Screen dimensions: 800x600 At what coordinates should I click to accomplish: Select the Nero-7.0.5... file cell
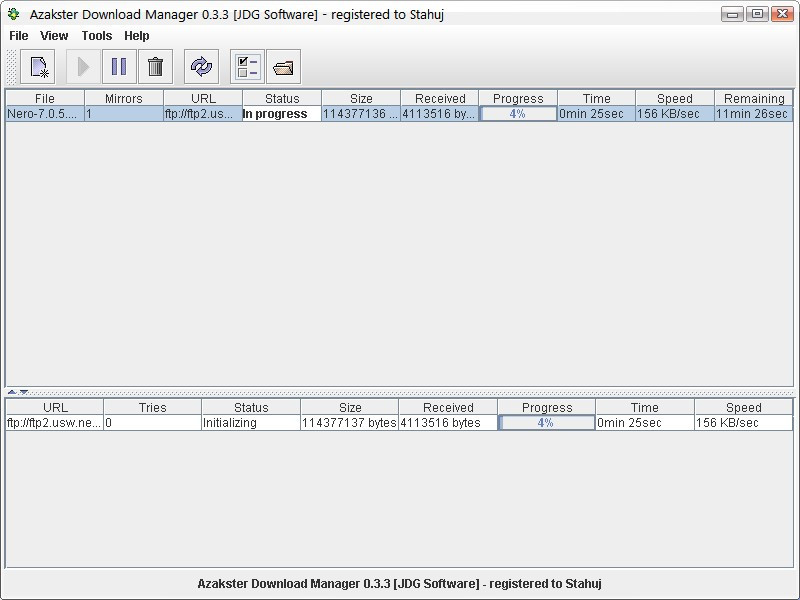click(45, 113)
